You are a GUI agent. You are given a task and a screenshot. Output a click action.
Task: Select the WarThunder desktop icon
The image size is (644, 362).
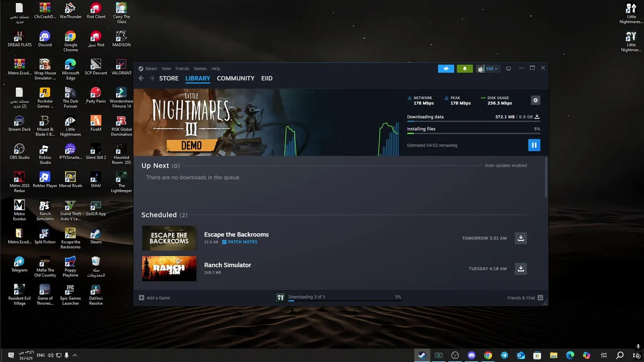[x=70, y=11]
